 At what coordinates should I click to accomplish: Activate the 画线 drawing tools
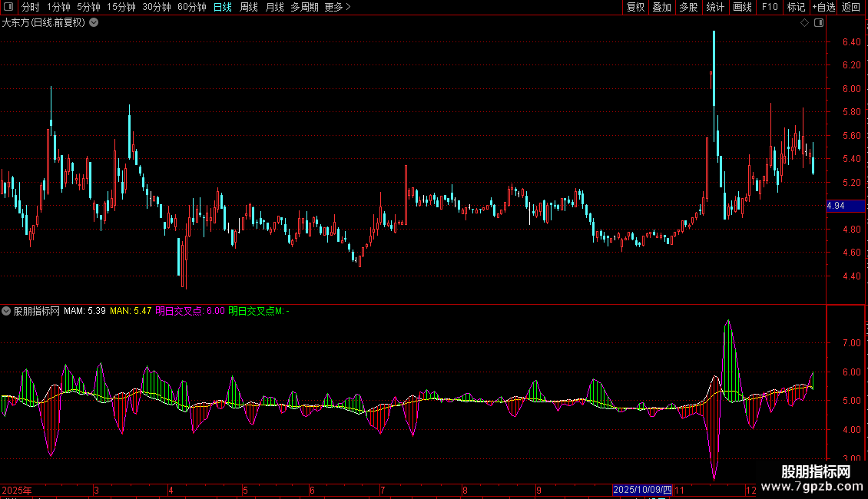click(x=742, y=7)
